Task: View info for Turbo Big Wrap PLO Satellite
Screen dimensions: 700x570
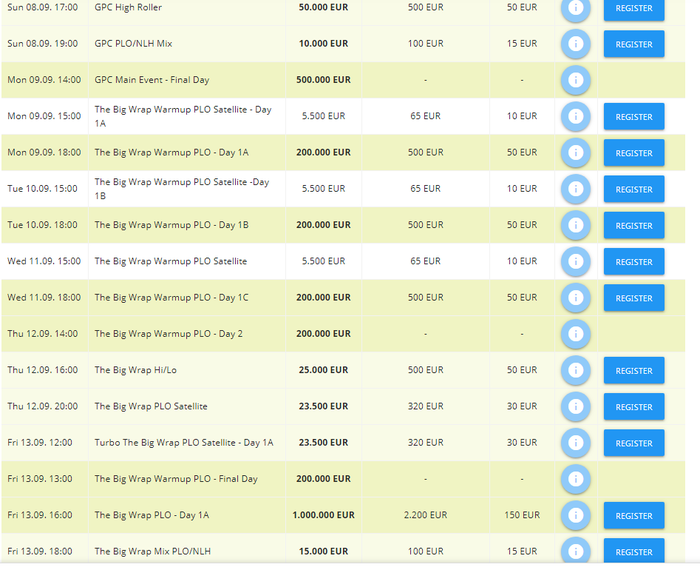Action: click(575, 443)
